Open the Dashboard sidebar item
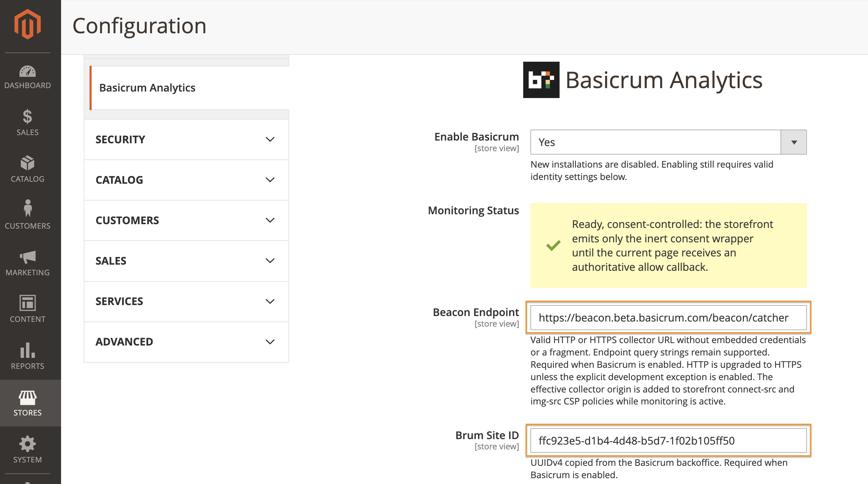 27,77
